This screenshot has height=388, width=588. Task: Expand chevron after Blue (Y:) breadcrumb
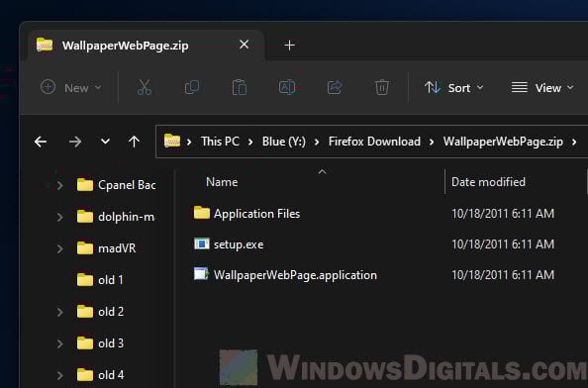tap(317, 143)
